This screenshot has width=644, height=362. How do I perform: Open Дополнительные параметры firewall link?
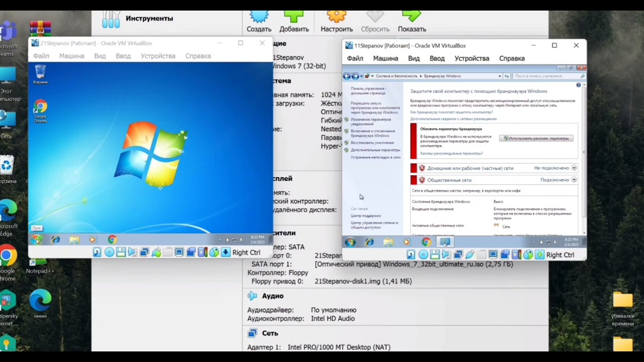point(375,150)
